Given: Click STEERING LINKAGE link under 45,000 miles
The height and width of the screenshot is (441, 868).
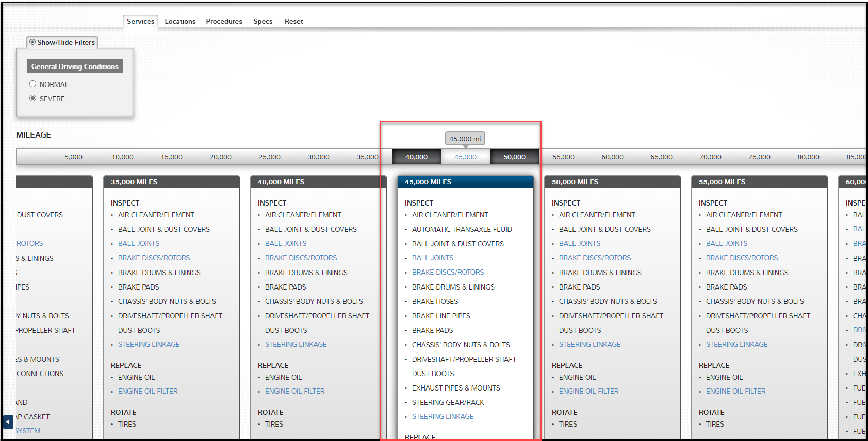Looking at the screenshot, I should click(443, 416).
